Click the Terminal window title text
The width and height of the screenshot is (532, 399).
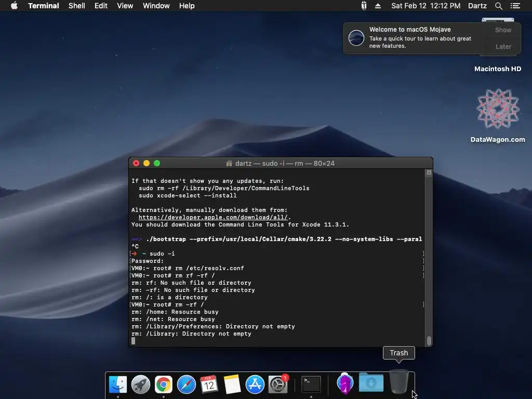pyautogui.click(x=285, y=164)
